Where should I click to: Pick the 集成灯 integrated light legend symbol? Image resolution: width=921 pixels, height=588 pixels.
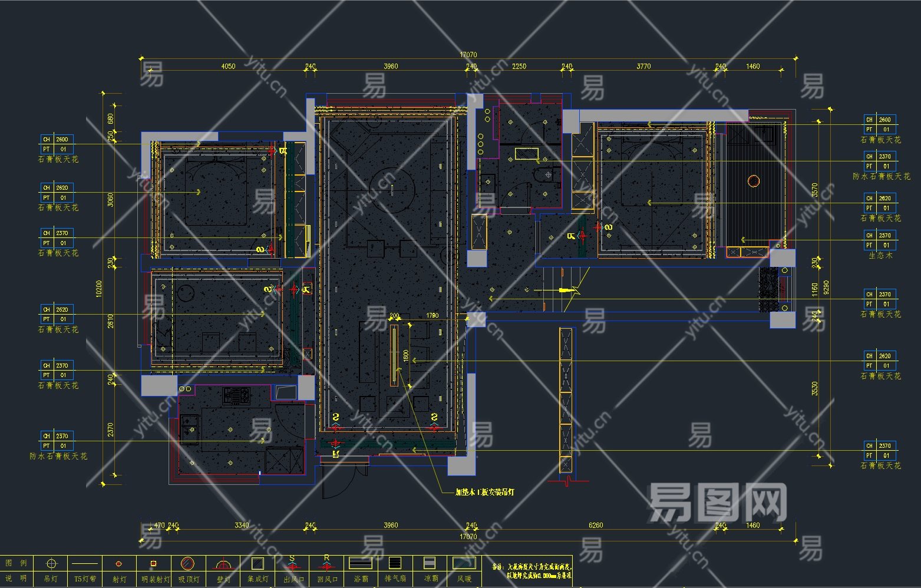pyautogui.click(x=257, y=564)
